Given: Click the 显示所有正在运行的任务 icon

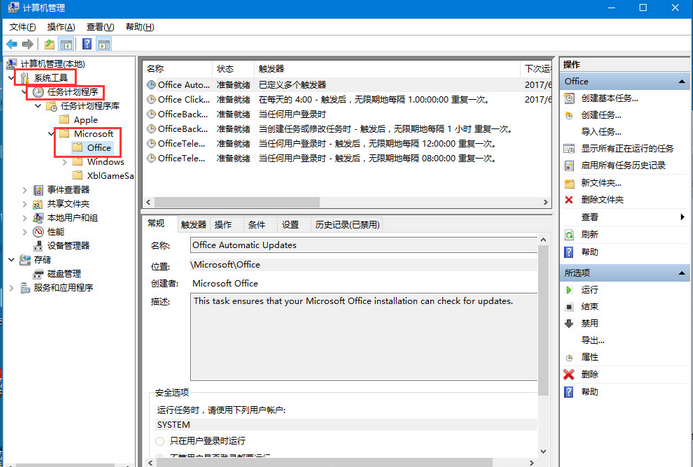Looking at the screenshot, I should 569,148.
